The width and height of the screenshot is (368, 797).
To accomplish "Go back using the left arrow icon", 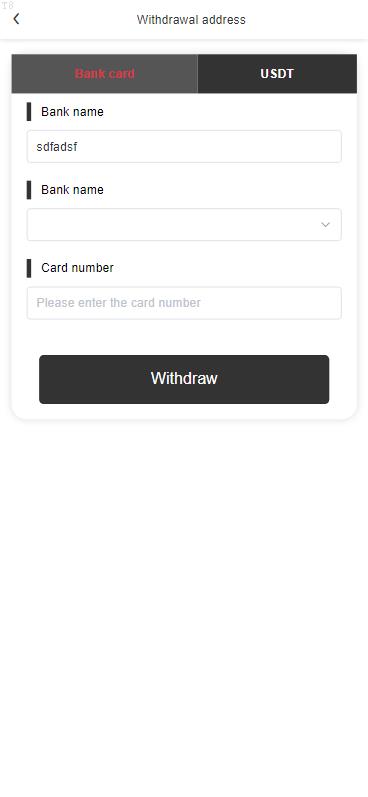I will click(16, 19).
